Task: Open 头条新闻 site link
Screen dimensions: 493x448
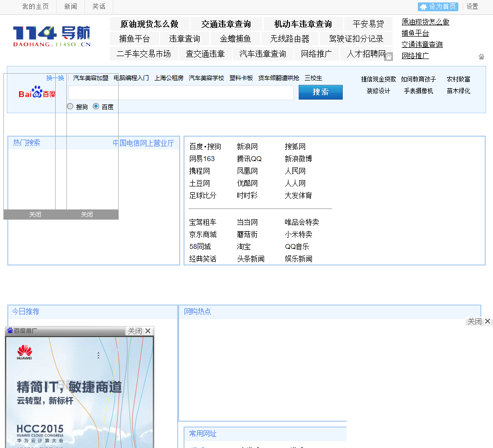Action: pos(250,259)
